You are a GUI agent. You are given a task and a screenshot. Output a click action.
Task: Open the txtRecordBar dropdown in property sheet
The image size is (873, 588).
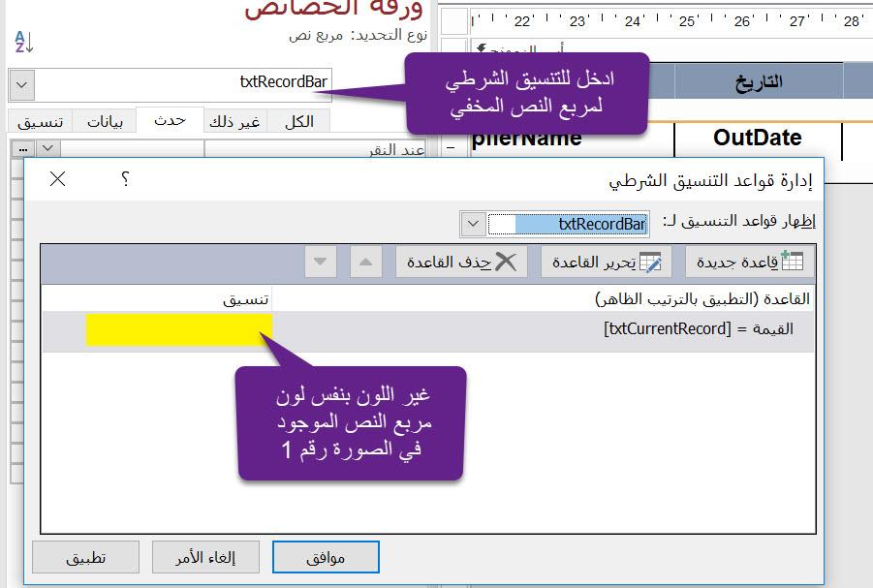click(23, 83)
